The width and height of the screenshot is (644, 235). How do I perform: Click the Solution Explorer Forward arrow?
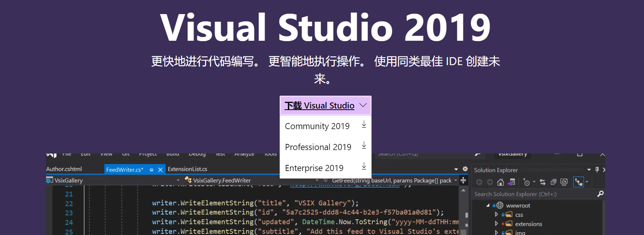click(490, 182)
